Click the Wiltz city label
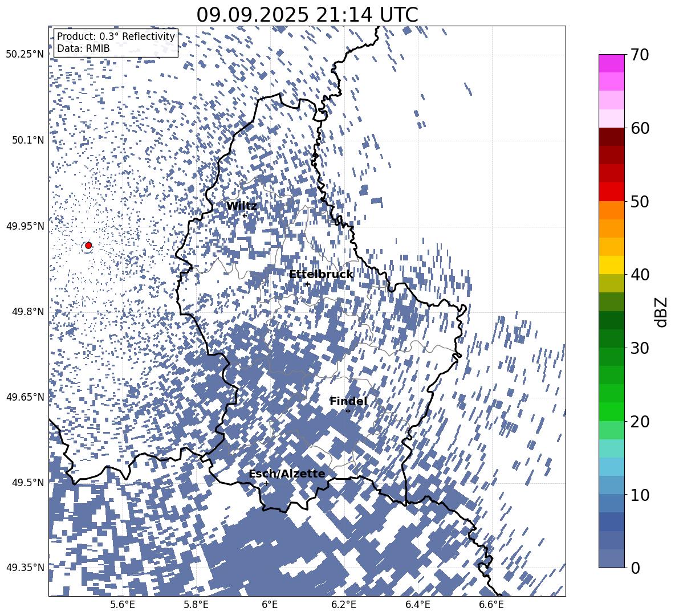This screenshot has height=616, width=675. pyautogui.click(x=242, y=206)
